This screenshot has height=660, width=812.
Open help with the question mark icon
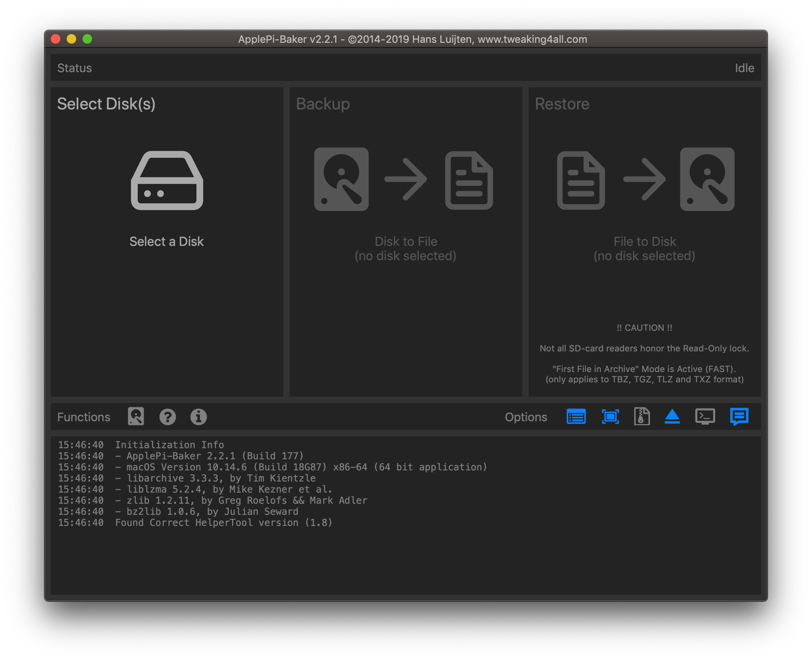tap(167, 417)
